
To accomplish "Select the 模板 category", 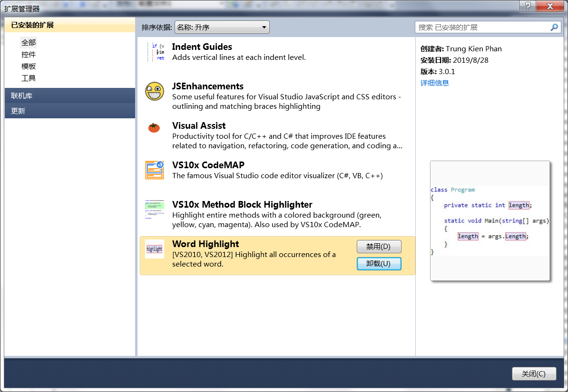I will pyautogui.click(x=28, y=66).
